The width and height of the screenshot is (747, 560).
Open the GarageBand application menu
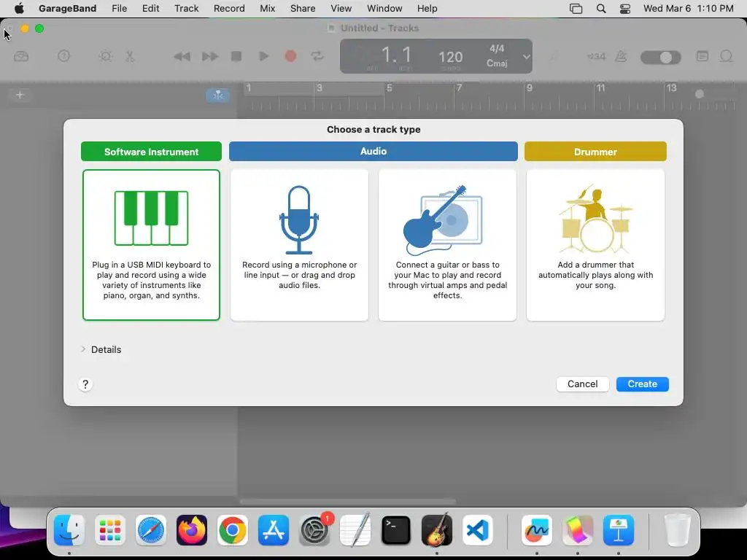click(x=67, y=9)
